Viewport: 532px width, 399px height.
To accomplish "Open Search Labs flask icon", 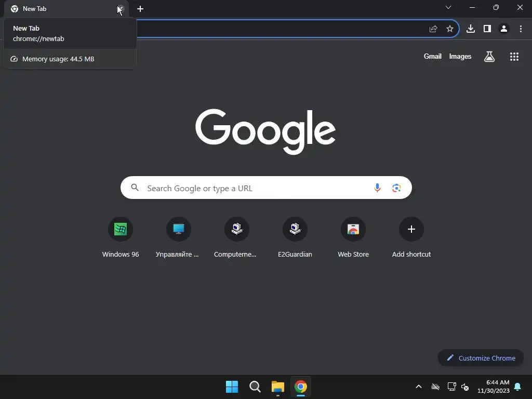I will [489, 56].
